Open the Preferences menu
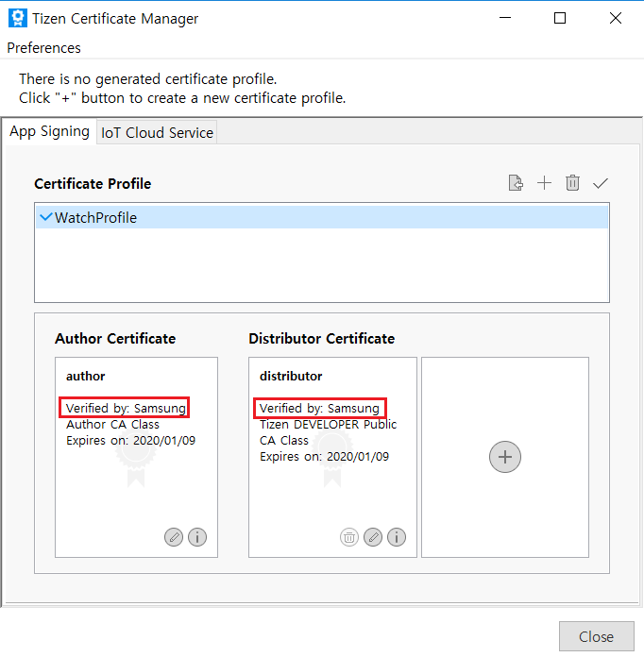The image size is (644, 657). point(44,47)
